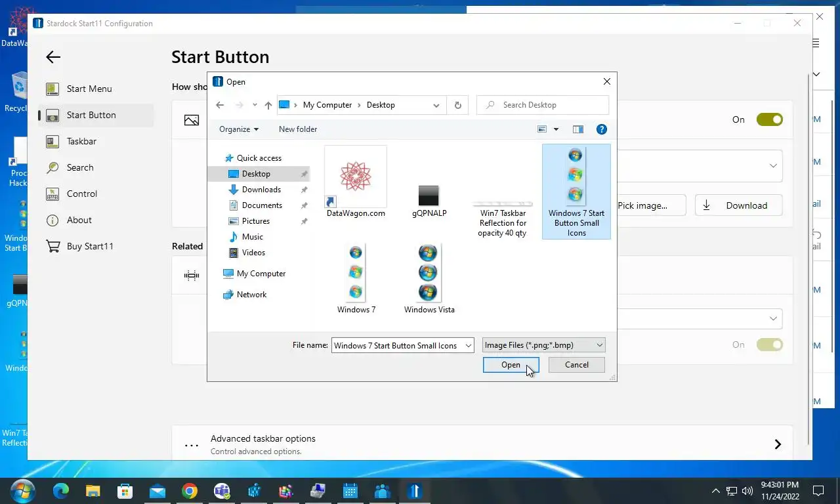Click the Search magnifier sidebar icon
This screenshot has width=840, height=504.
coord(53,167)
